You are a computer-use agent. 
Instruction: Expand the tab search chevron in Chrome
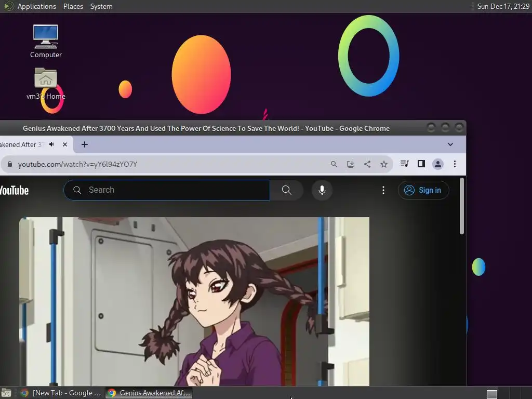pos(450,144)
